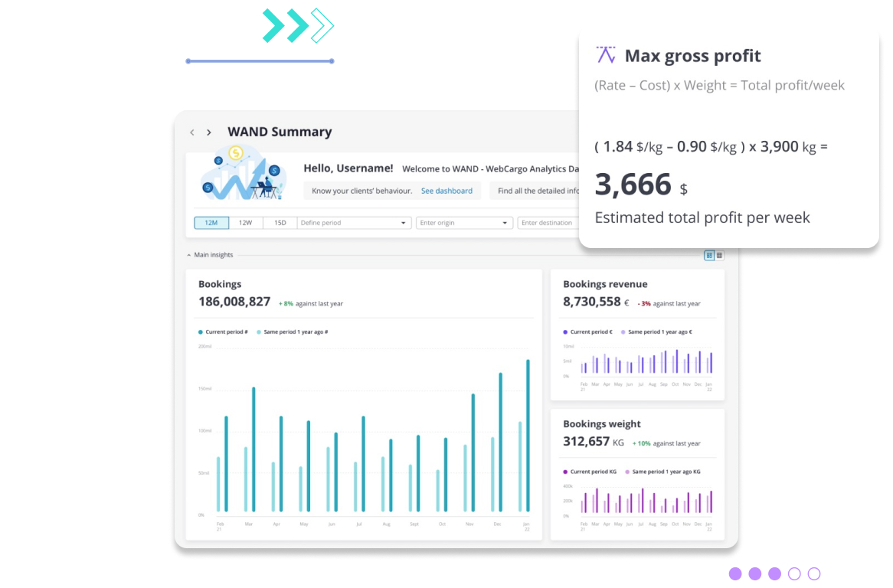Switch to the card grid view icon
The width and height of the screenshot is (893, 588).
(x=709, y=255)
